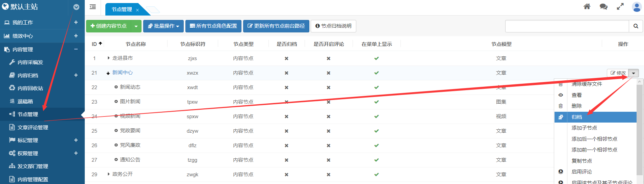Screen dimensions: 644x184
Task: Click the fullscreen expand icon
Action: (x=620, y=7)
